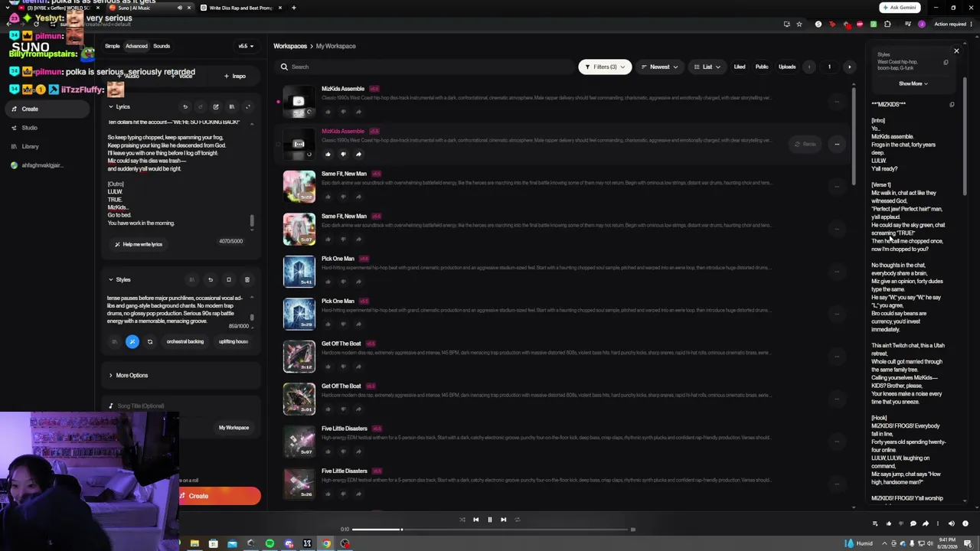This screenshot has height=551, width=980.
Task: Expand the lyrics box to full size
Action: click(x=248, y=107)
